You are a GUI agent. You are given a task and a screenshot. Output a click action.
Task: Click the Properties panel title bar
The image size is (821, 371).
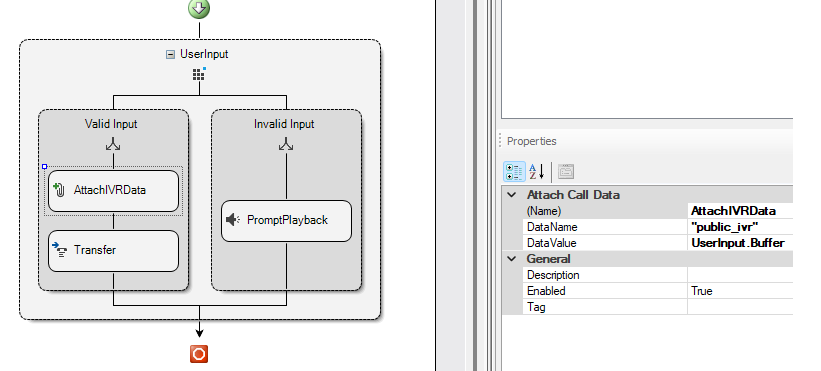pos(646,141)
